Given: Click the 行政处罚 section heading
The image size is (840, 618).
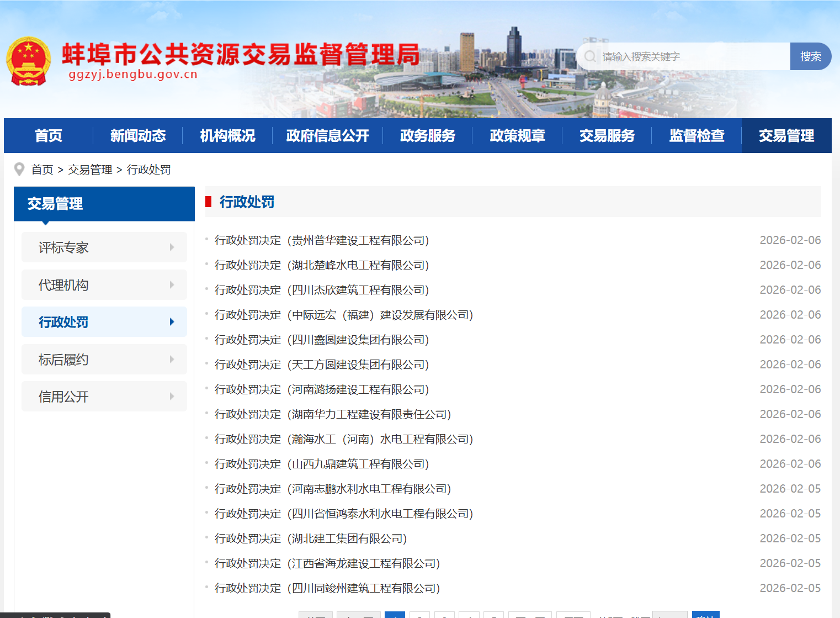Looking at the screenshot, I should pyautogui.click(x=247, y=202).
